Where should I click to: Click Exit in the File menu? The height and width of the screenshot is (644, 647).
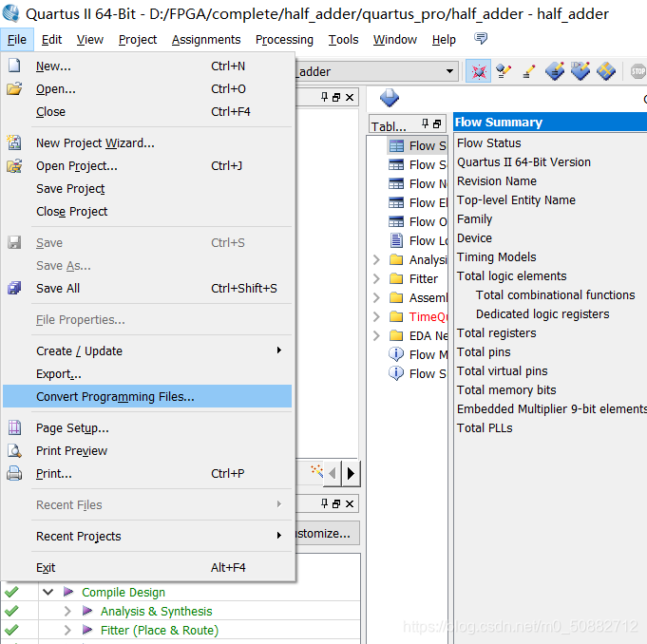point(147,567)
